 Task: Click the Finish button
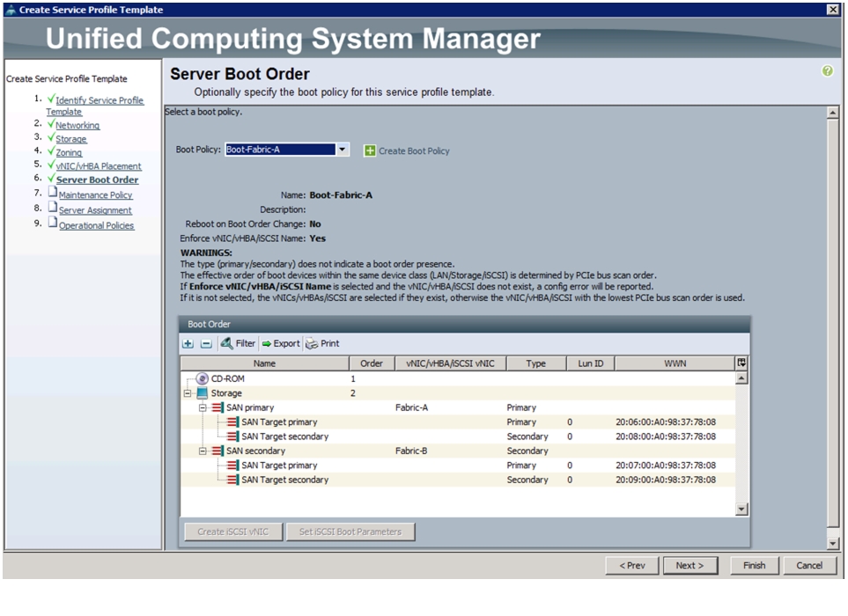point(754,565)
